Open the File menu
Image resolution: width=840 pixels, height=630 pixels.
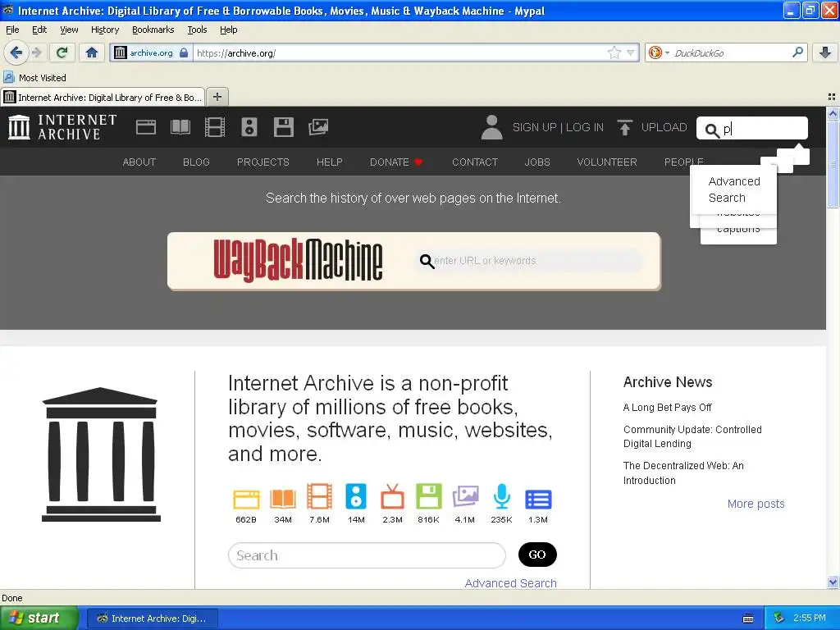(12, 30)
